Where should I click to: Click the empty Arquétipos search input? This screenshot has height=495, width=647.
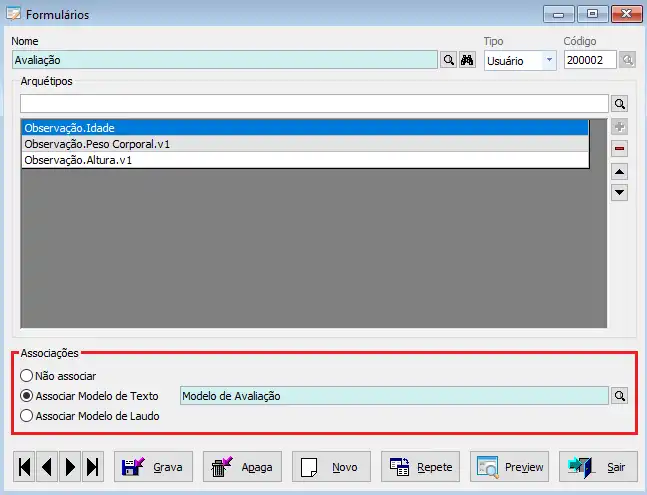[314, 104]
